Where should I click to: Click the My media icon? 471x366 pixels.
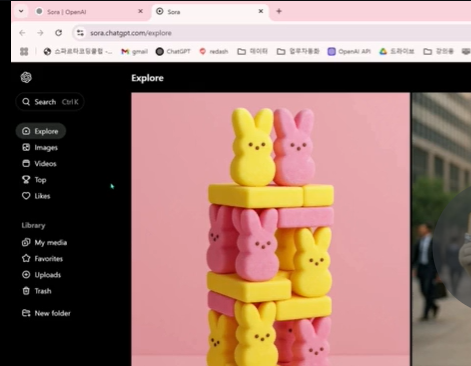pyautogui.click(x=26, y=242)
